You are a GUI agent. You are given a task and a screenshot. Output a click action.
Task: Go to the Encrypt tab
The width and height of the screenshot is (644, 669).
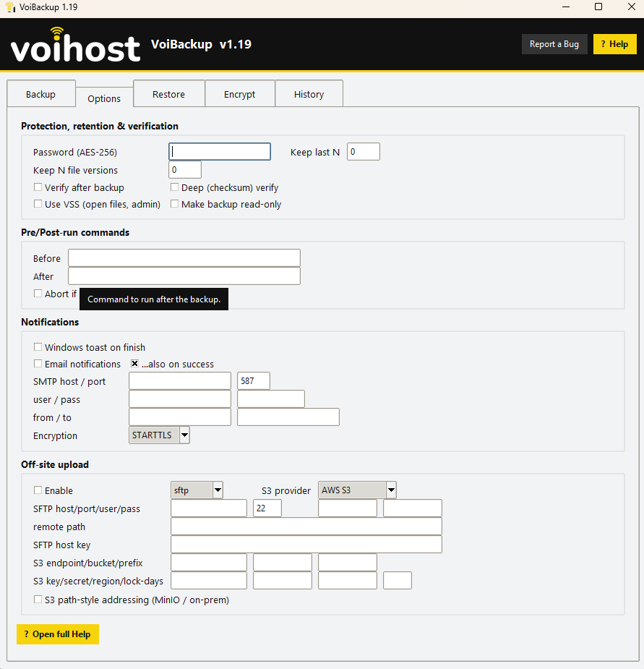click(240, 94)
